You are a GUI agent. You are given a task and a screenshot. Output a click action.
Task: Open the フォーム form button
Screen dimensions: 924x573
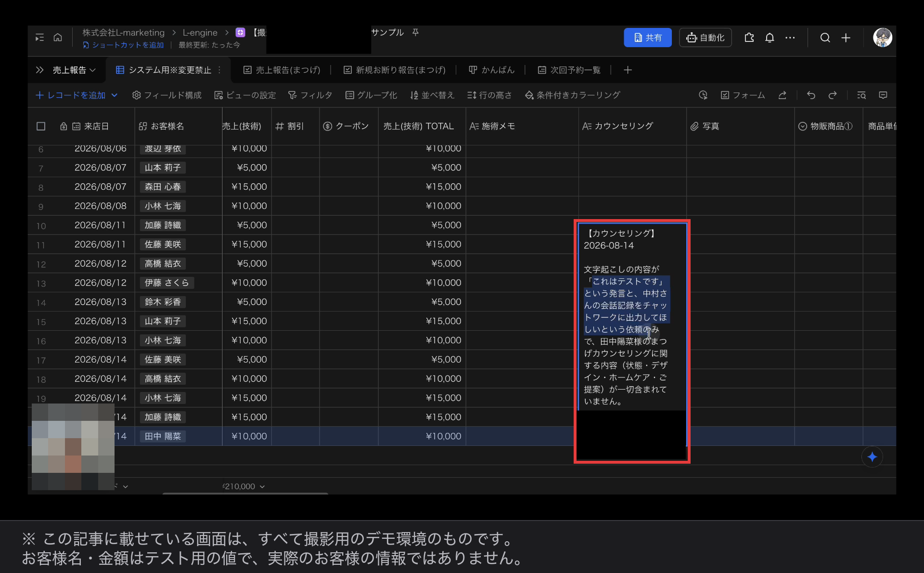pyautogui.click(x=743, y=95)
